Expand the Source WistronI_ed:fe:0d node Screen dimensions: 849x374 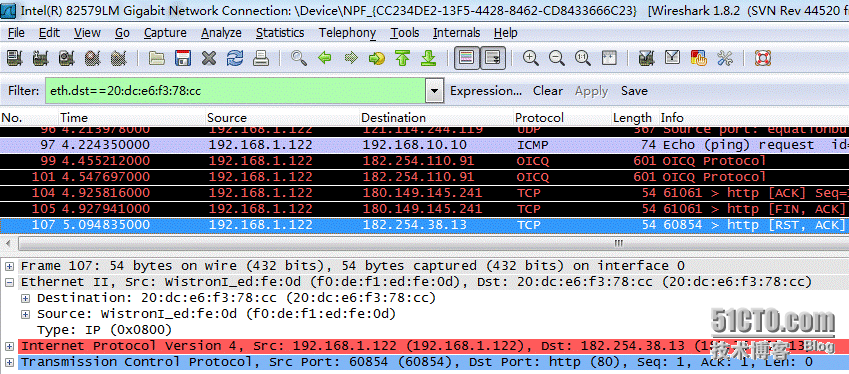pyautogui.click(x=25, y=314)
